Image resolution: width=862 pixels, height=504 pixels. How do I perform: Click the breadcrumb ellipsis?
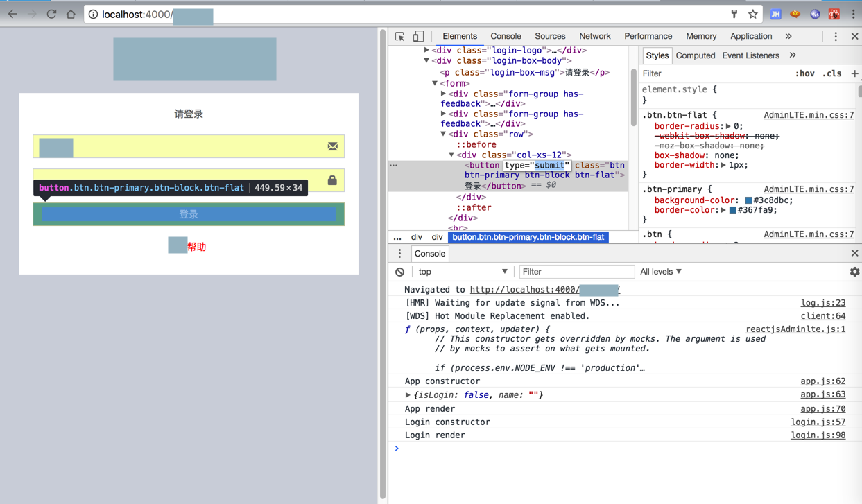click(397, 237)
